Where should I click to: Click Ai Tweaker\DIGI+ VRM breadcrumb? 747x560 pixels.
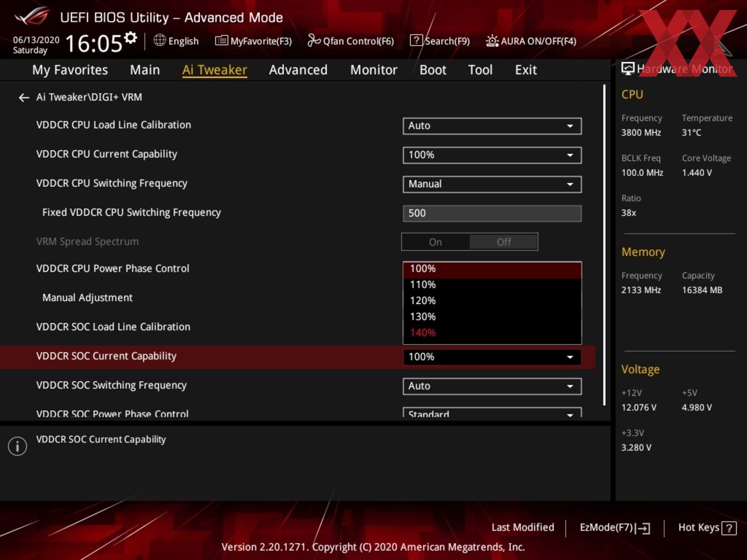click(x=89, y=97)
